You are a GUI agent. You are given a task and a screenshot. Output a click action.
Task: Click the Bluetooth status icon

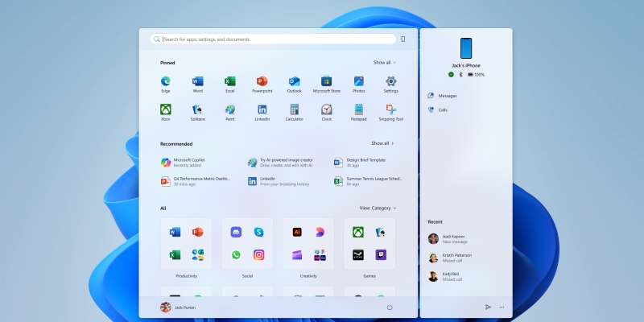coord(460,74)
